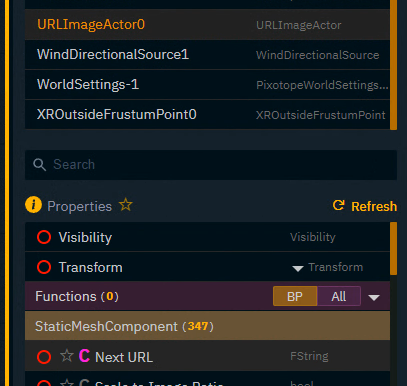Favorite Next URL with its star icon
This screenshot has height=386, width=407.
click(x=67, y=356)
